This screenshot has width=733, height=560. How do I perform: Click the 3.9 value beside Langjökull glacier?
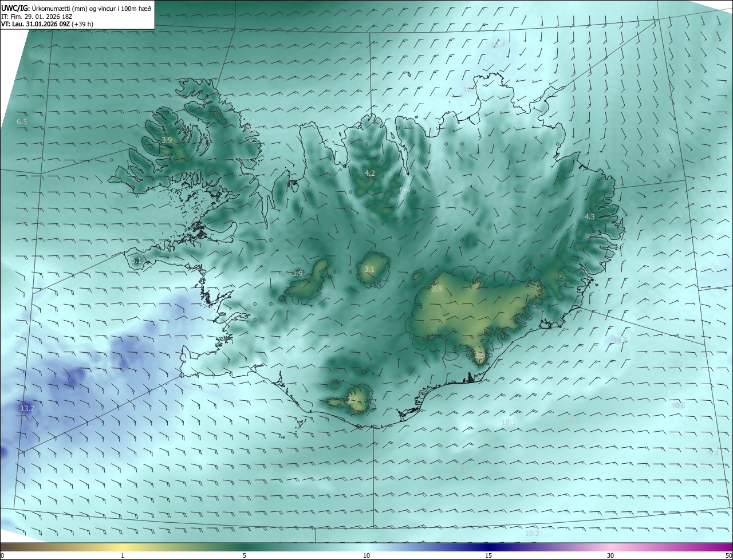(297, 274)
